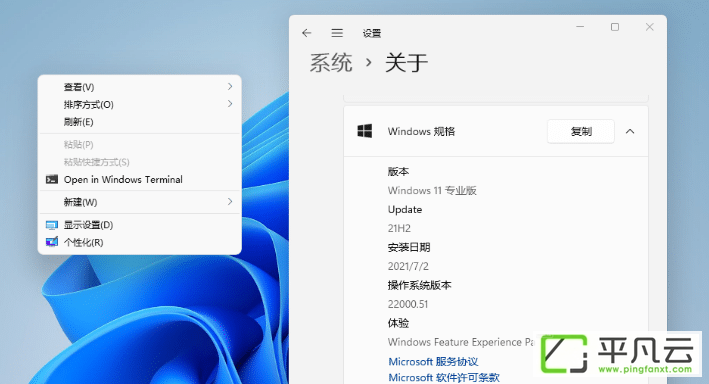Screen dimensions: 709x384
Task: Select 查看(V) in the context menu
Action: click(x=140, y=87)
